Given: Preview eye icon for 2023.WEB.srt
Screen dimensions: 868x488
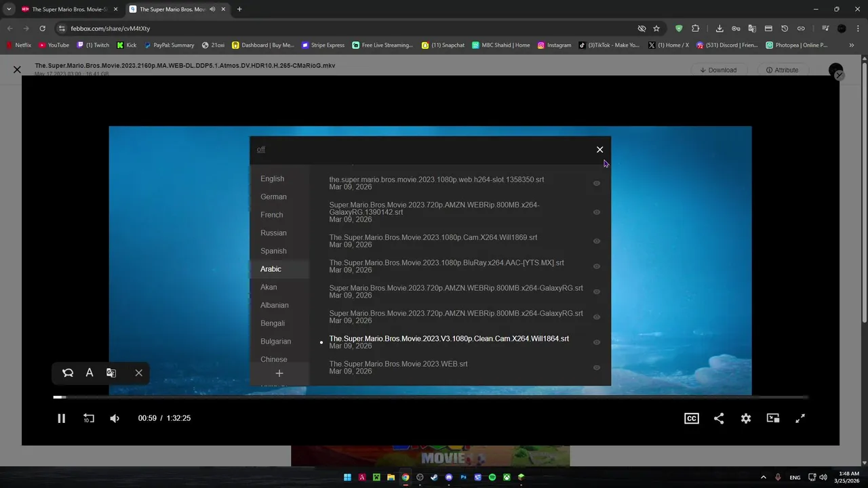Looking at the screenshot, I should tap(597, 367).
